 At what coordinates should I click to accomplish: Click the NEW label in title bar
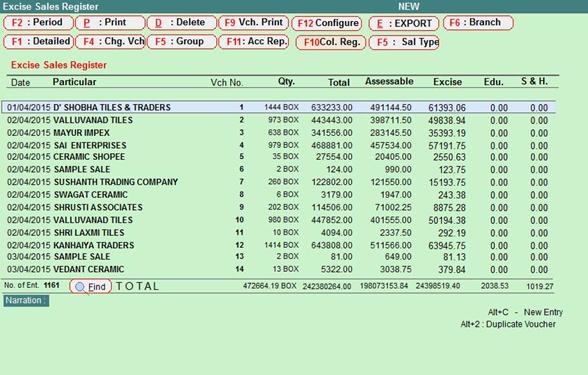pos(408,7)
